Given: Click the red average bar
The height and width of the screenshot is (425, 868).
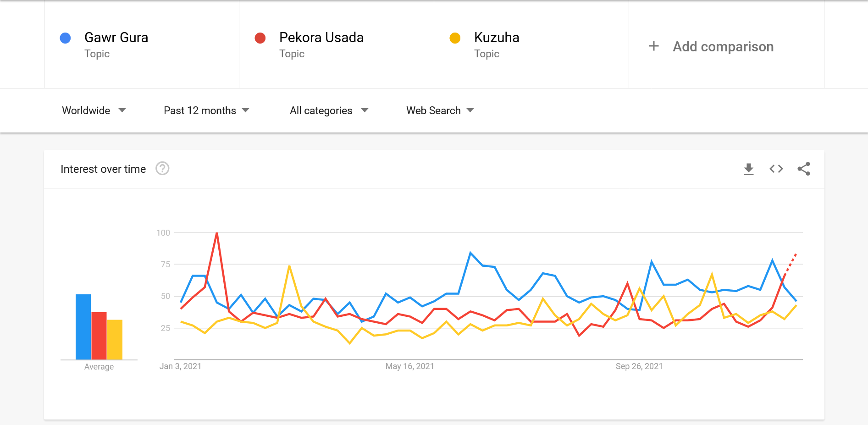Looking at the screenshot, I should click(x=99, y=336).
